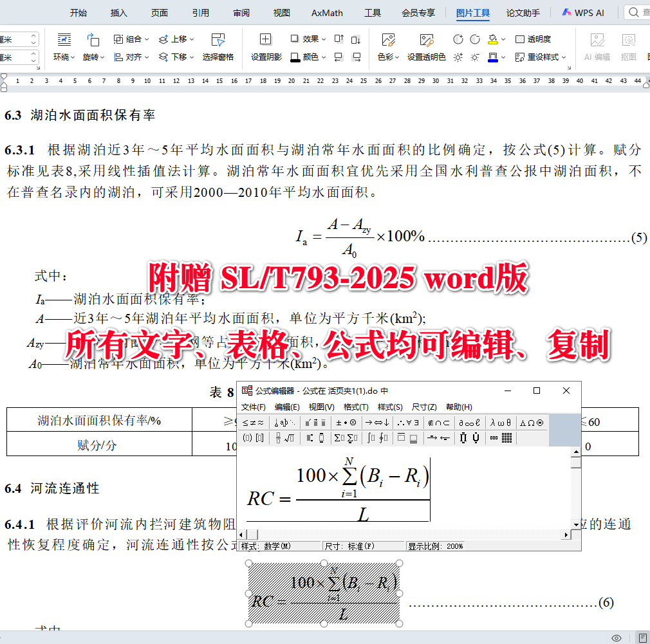Switch to the 开始 ribbon tab
The height and width of the screenshot is (644, 650).
point(79,13)
